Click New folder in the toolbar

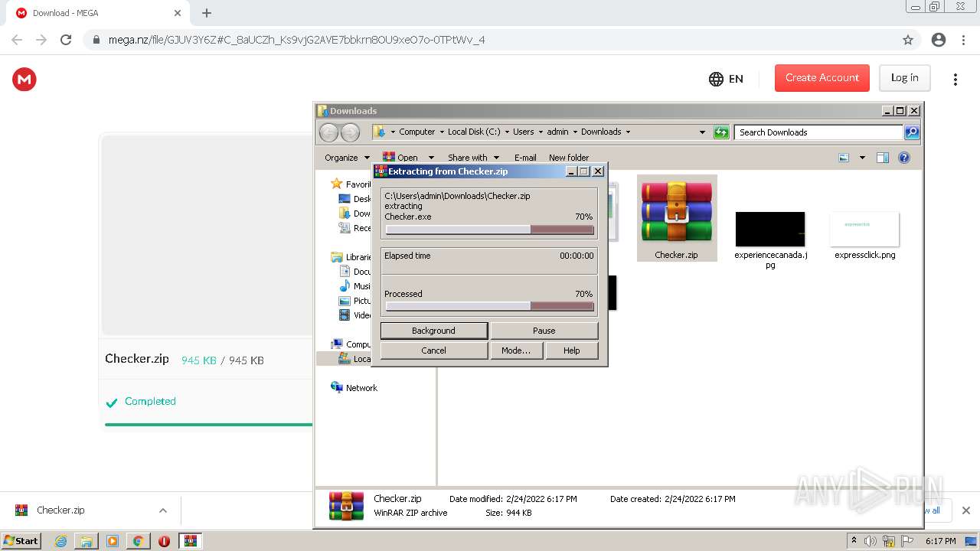(x=569, y=158)
